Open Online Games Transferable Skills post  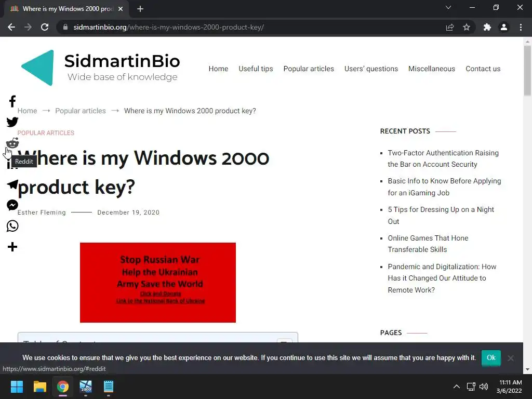[x=428, y=244]
